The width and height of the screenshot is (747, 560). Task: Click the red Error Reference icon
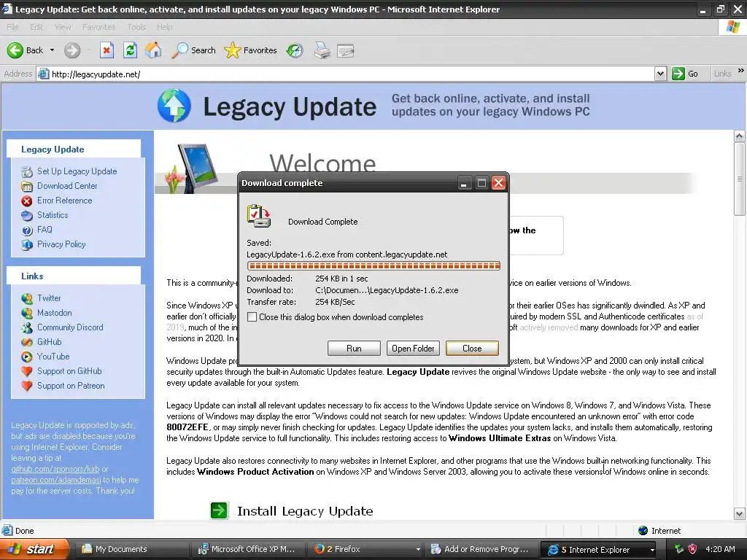[x=27, y=201]
